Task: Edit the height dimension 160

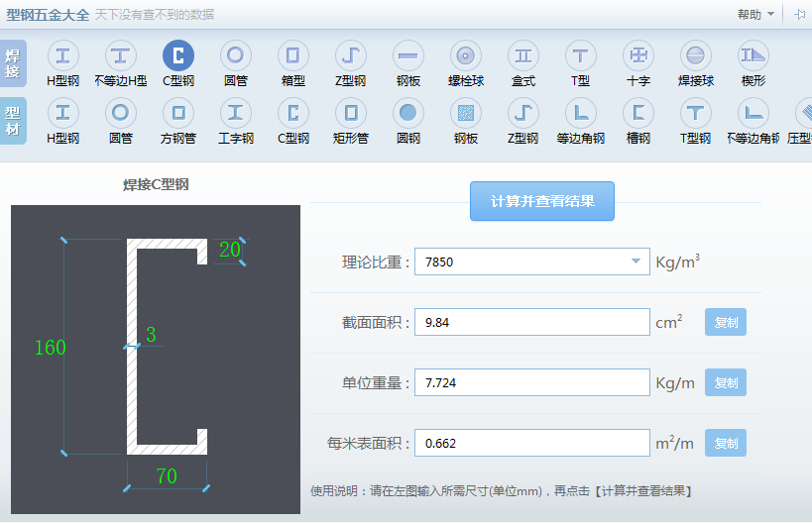Action: pyautogui.click(x=51, y=348)
